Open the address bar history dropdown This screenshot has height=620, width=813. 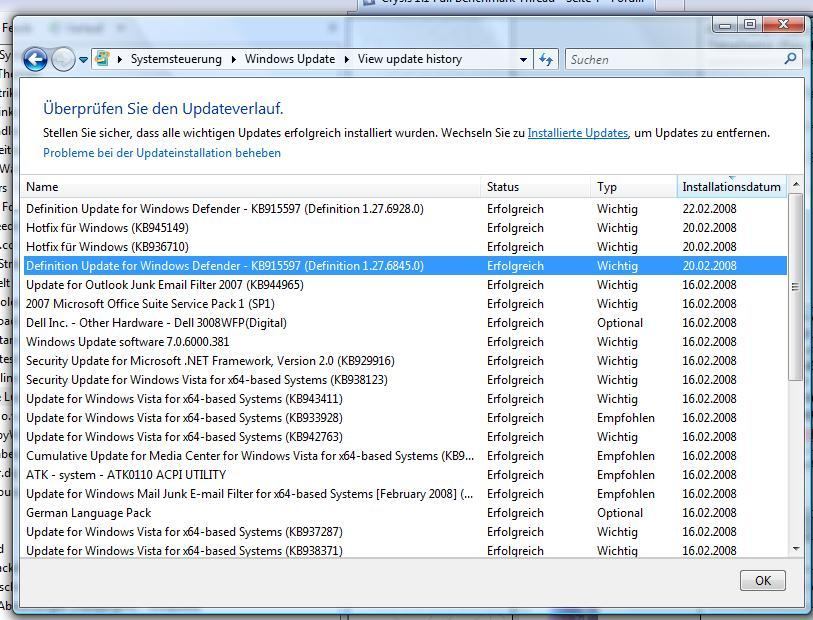[x=523, y=60]
